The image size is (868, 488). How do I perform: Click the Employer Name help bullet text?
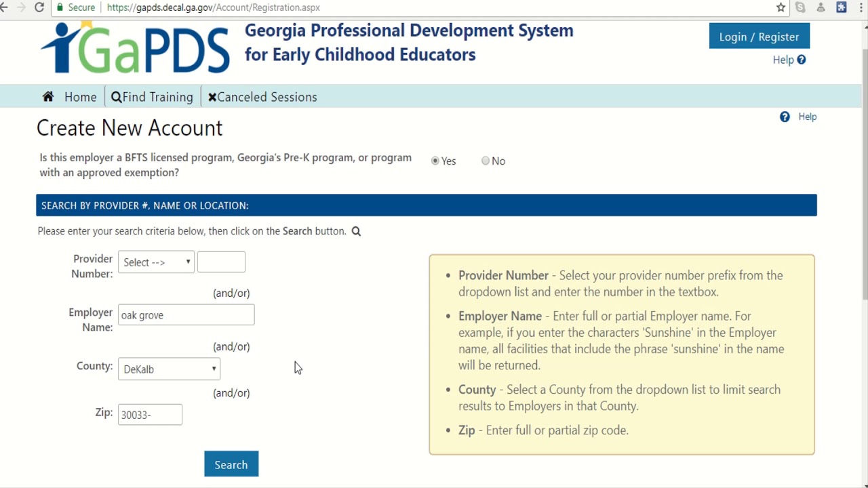[x=621, y=340]
